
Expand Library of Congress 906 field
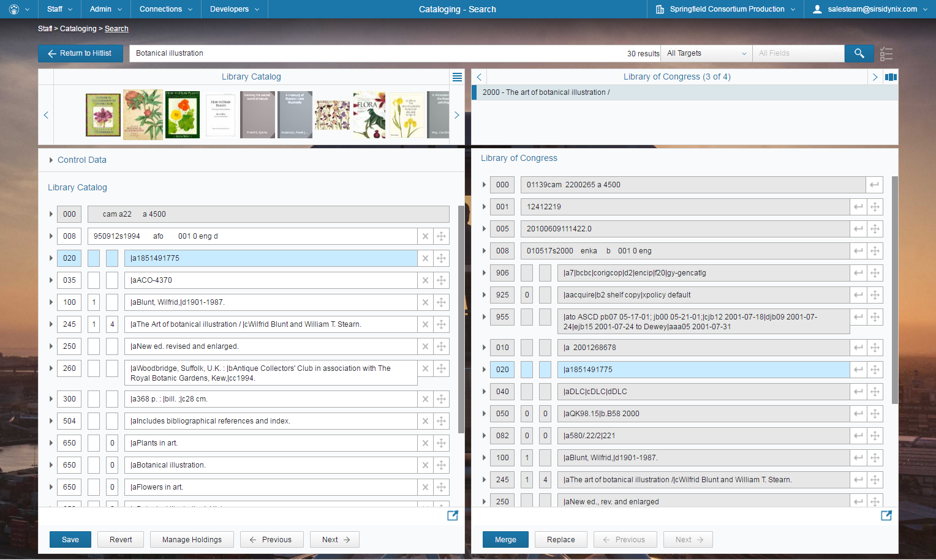[484, 273]
